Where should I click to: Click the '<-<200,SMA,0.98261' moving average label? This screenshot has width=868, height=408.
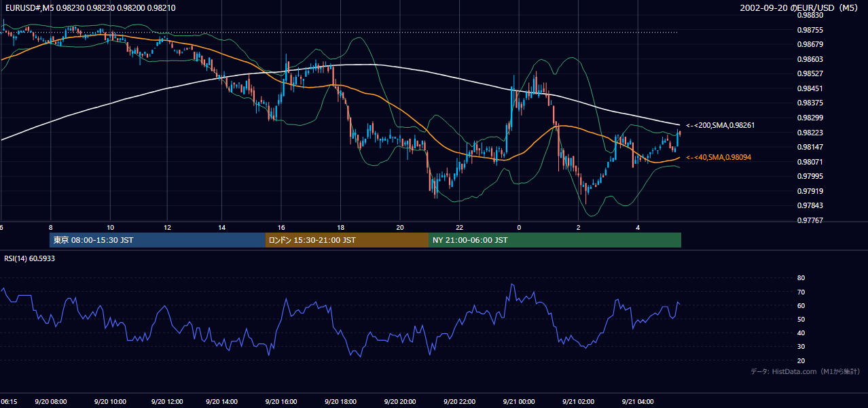click(720, 125)
